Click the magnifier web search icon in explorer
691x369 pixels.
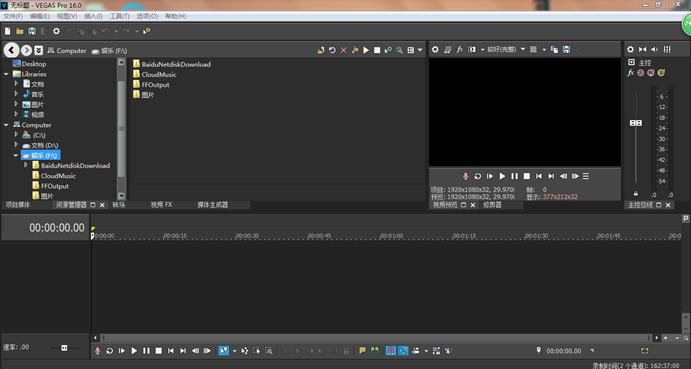pos(399,50)
